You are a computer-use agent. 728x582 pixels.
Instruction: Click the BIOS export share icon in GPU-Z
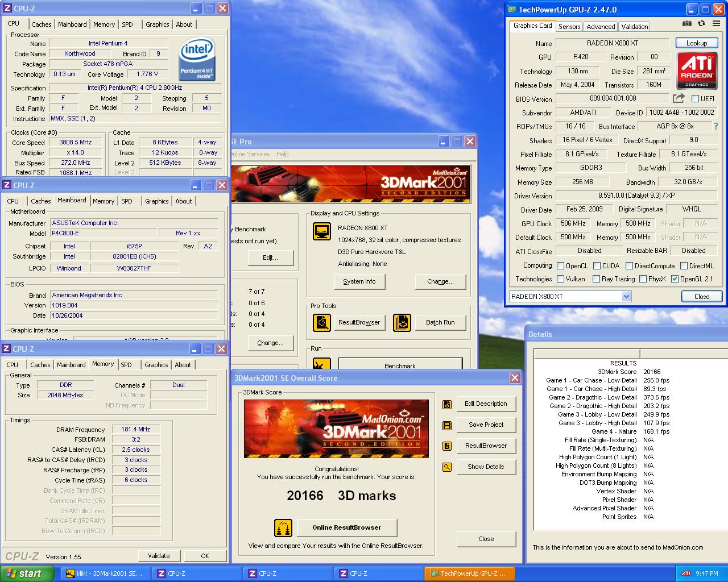click(x=679, y=98)
